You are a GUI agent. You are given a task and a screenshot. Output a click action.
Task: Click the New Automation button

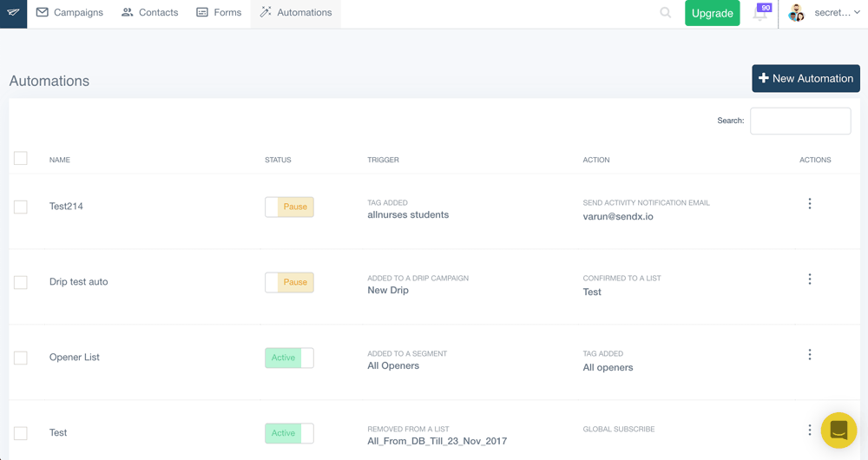[806, 78]
